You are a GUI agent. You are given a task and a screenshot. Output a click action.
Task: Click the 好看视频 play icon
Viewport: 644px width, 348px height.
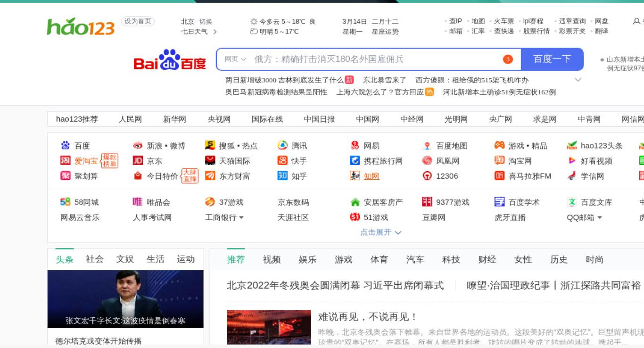(572, 161)
